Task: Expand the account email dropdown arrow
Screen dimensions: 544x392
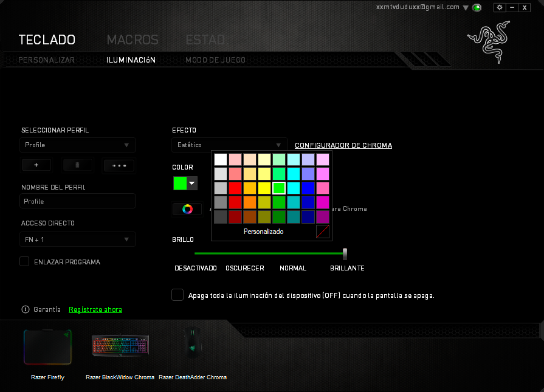Action: click(466, 8)
